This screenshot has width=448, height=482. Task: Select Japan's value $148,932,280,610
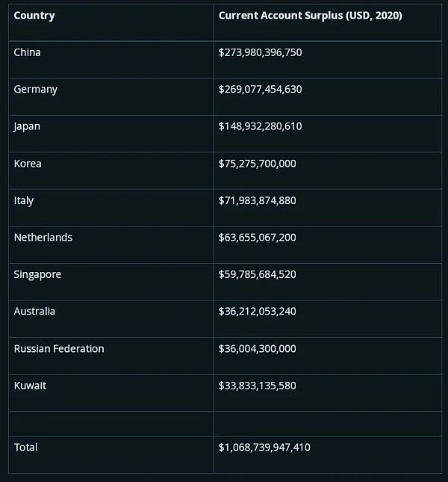tap(260, 126)
